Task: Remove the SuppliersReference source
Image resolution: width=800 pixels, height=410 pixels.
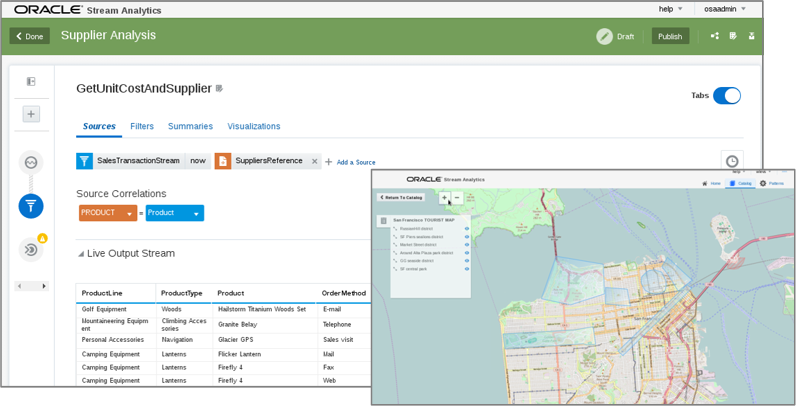Action: pos(315,162)
